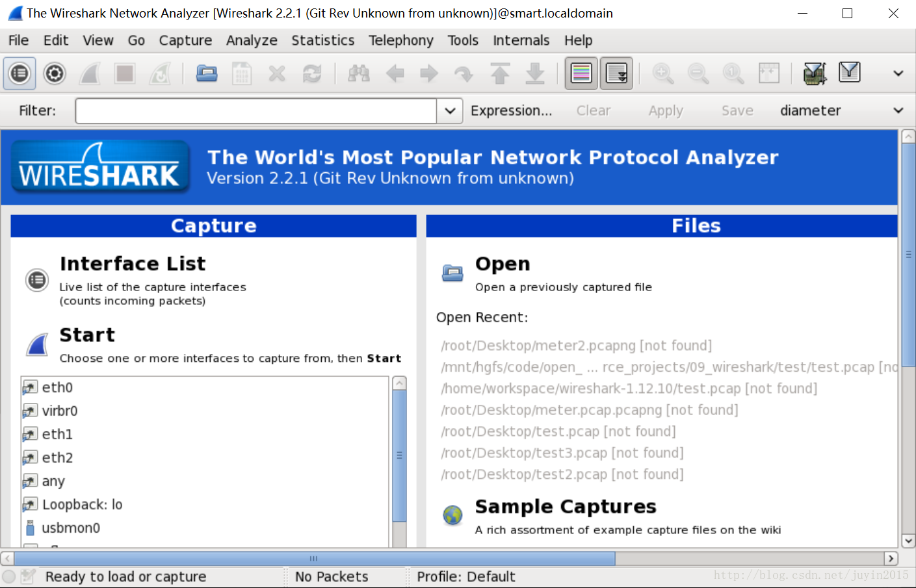916x588 pixels.
Task: Edit capture file comment status icon
Action: pyautogui.click(x=28, y=576)
